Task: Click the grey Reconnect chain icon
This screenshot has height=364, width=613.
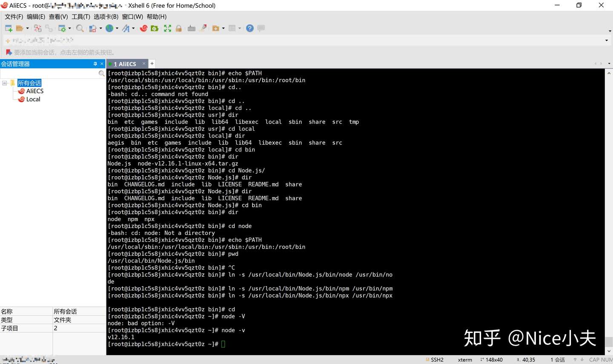Action: tap(49, 29)
